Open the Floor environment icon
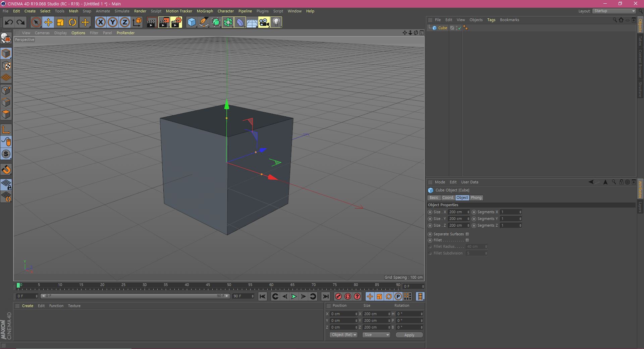Screen dimensions: 644x349 pos(252,22)
